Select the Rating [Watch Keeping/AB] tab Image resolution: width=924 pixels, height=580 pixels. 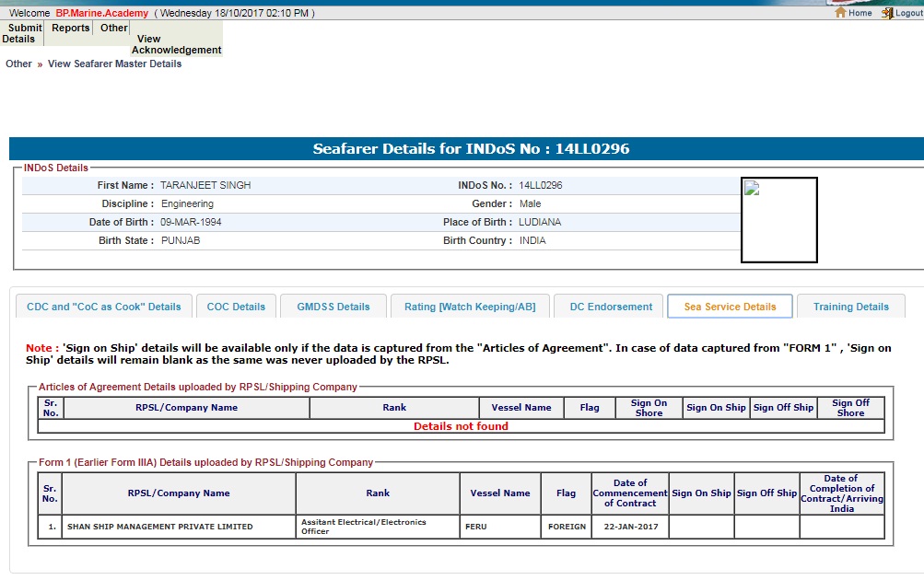470,307
